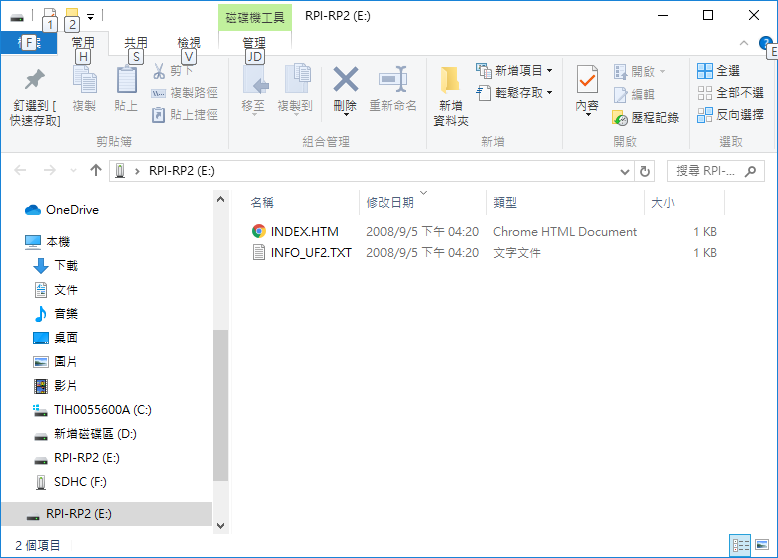Switch to Manage (管理) tab
Screen dimensions: 778x558
pos(254,43)
